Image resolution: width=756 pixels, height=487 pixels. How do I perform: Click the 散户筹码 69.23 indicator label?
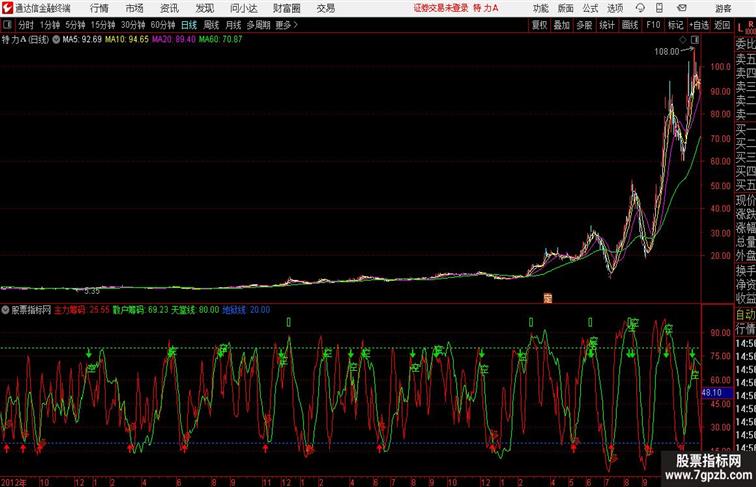click(141, 310)
